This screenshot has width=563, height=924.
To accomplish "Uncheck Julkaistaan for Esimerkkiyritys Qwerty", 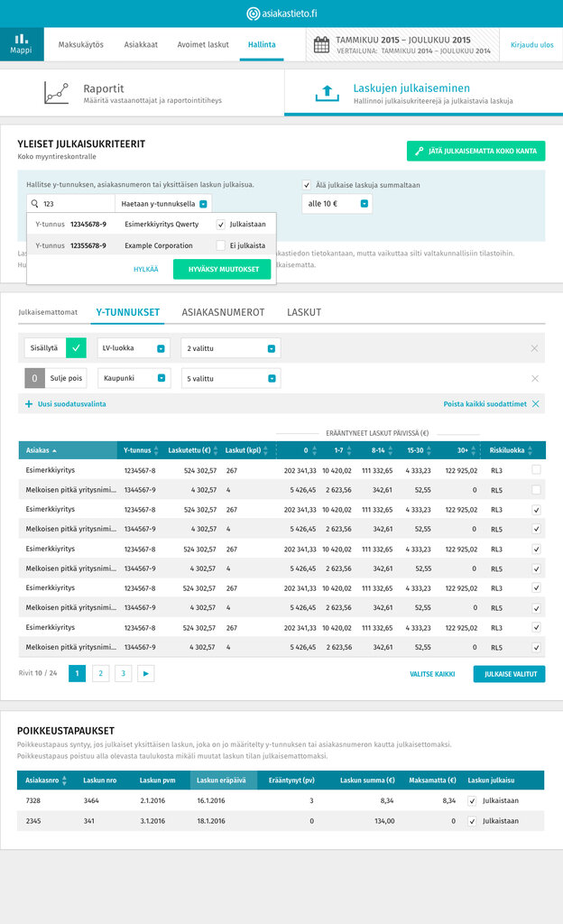I will (221, 225).
